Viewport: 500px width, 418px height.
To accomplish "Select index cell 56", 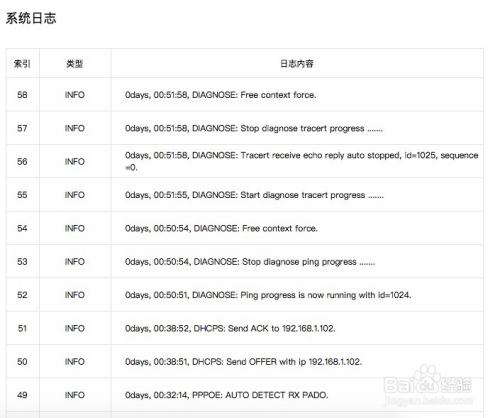I will 22,161.
